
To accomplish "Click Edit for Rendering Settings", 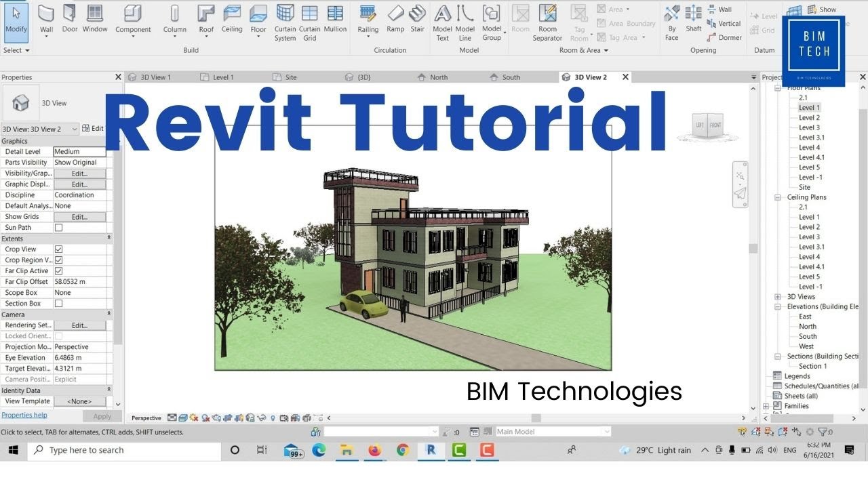I will [79, 325].
